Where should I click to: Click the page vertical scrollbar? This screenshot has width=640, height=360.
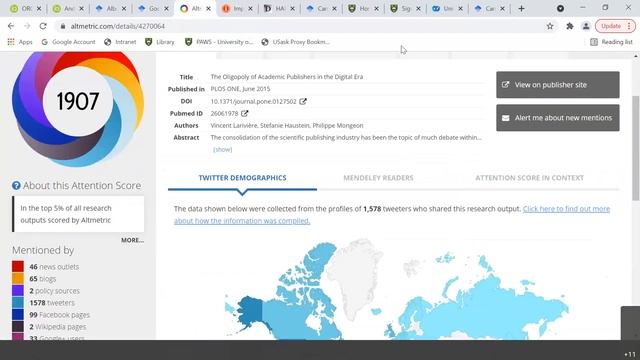click(636, 147)
